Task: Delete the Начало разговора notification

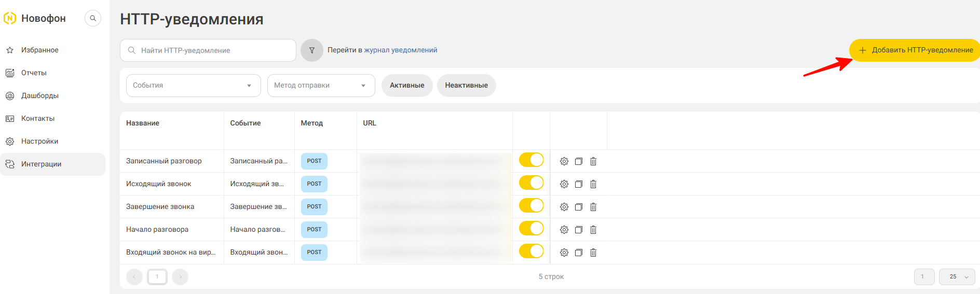Action: (593, 230)
